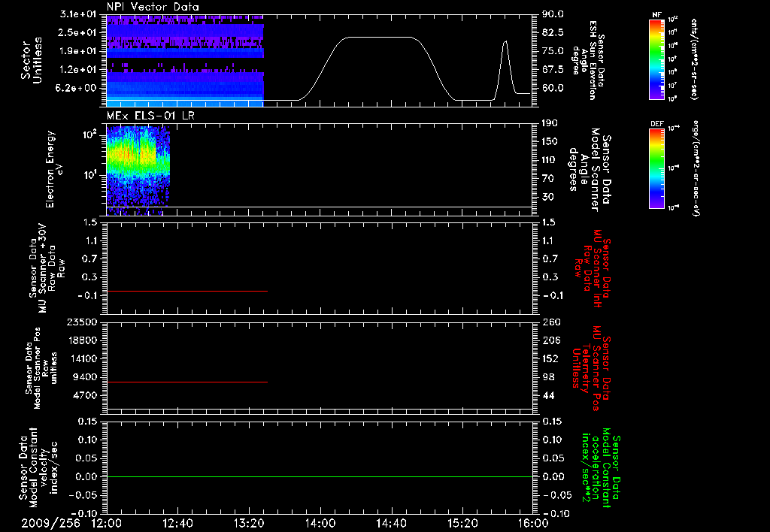Click the 12:40 time tick label
770x532 pixels.
point(177,523)
